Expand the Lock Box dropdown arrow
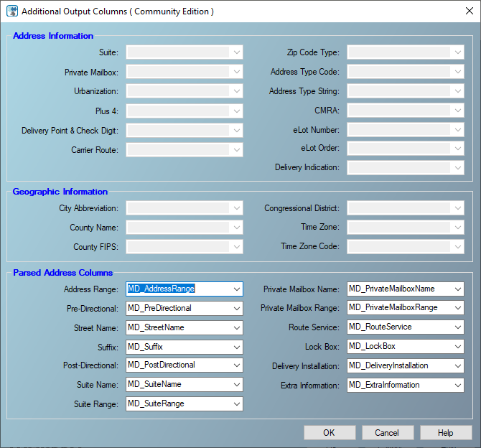Screen dimensions: 481x448 click(x=458, y=347)
